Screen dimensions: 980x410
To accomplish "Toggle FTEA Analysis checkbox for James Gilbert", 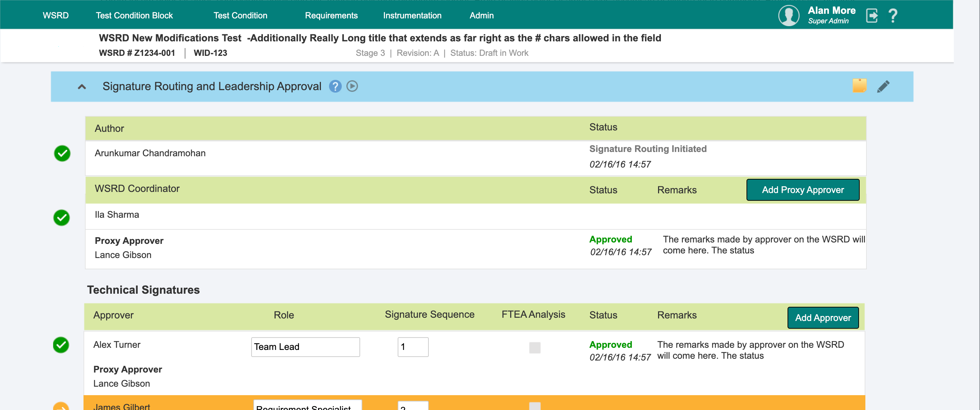I will [535, 406].
